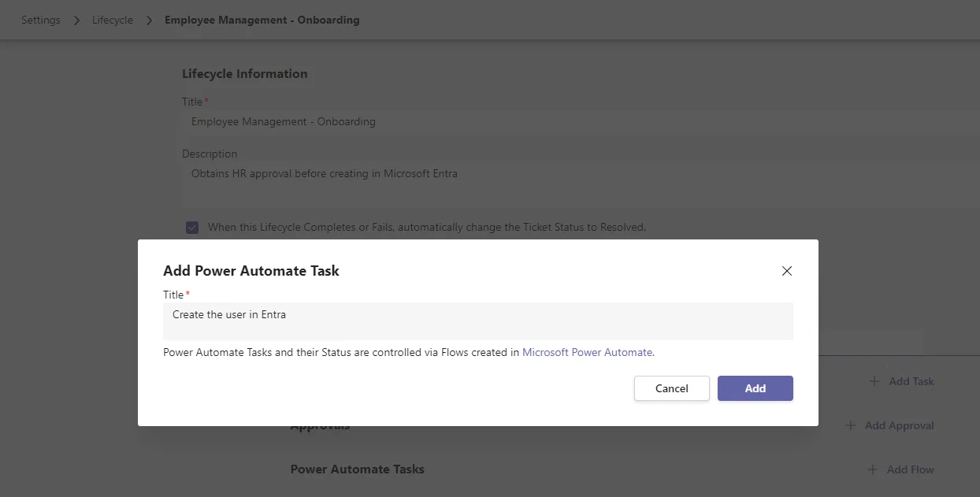
Task: Select the Lifecycle Information heading
Action: pyautogui.click(x=245, y=74)
